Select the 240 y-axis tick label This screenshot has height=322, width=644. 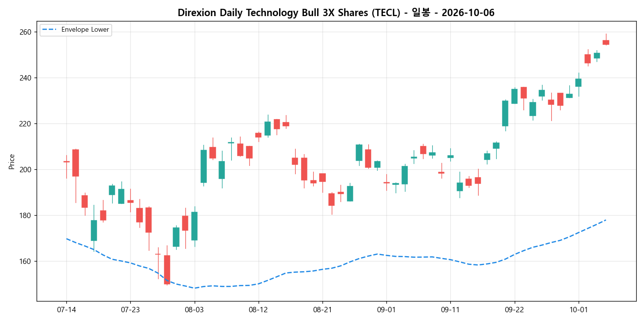pos(26,78)
